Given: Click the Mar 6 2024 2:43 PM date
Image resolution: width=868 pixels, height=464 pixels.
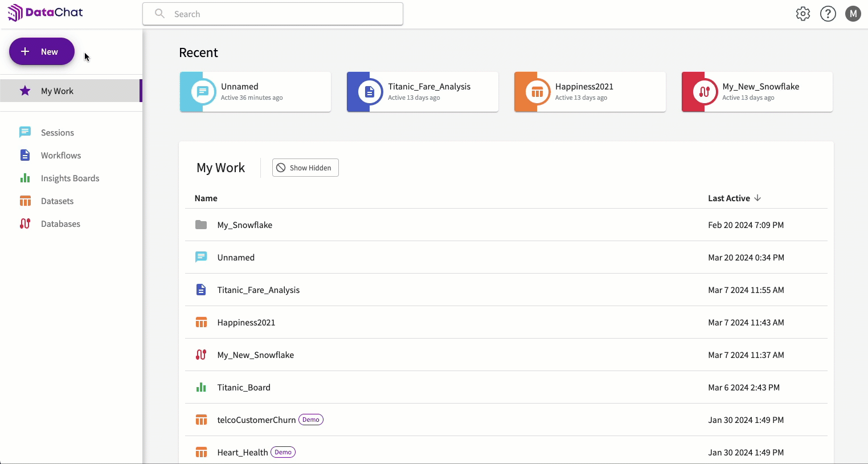Looking at the screenshot, I should (744, 387).
